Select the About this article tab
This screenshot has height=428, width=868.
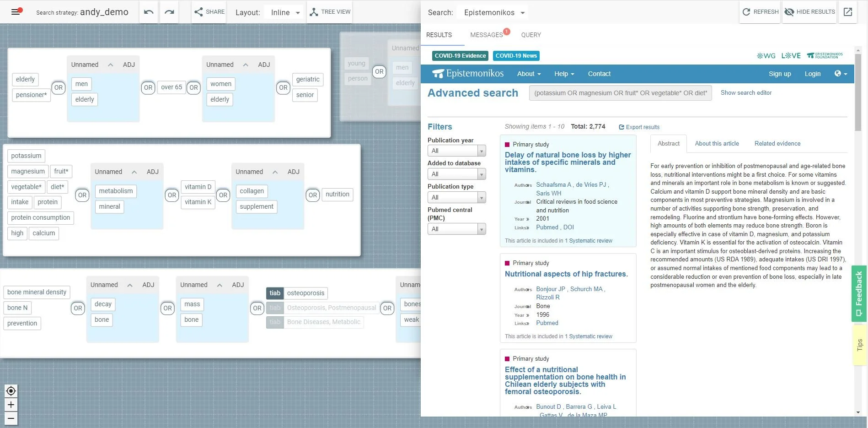click(717, 144)
